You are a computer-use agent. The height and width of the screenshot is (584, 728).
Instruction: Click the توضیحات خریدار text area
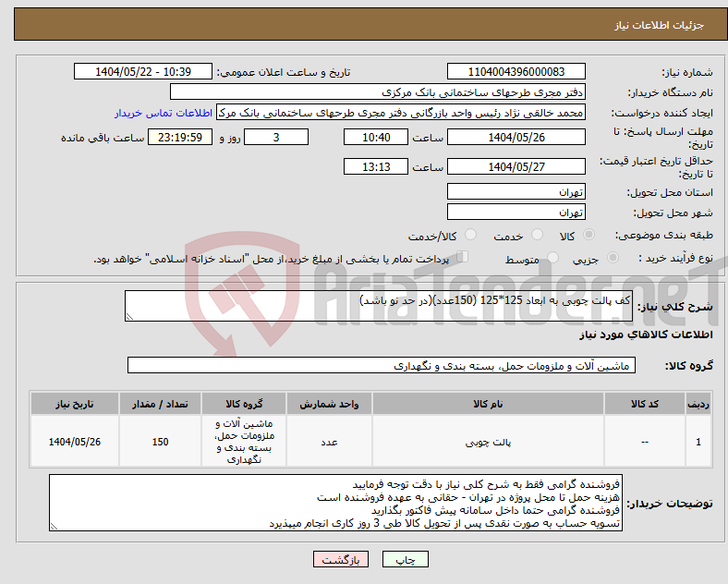(335, 504)
